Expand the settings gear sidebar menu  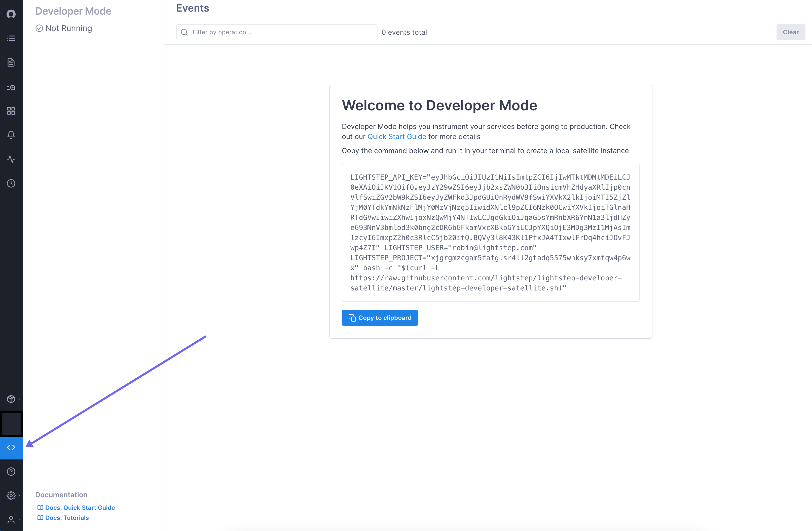[12, 495]
